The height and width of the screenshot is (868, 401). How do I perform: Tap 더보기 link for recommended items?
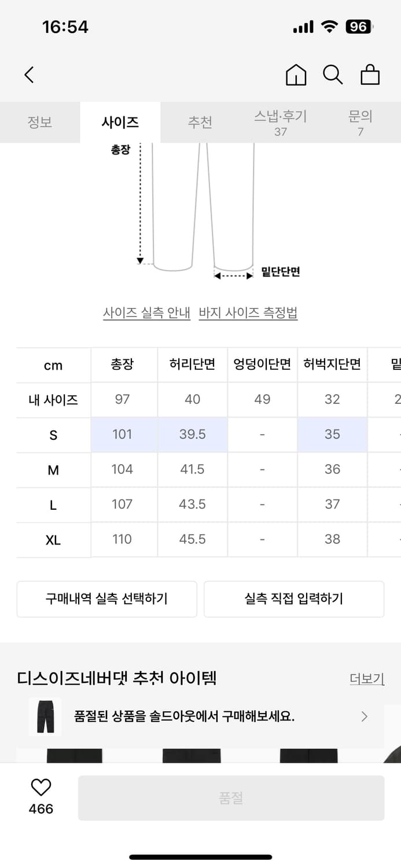click(x=367, y=679)
